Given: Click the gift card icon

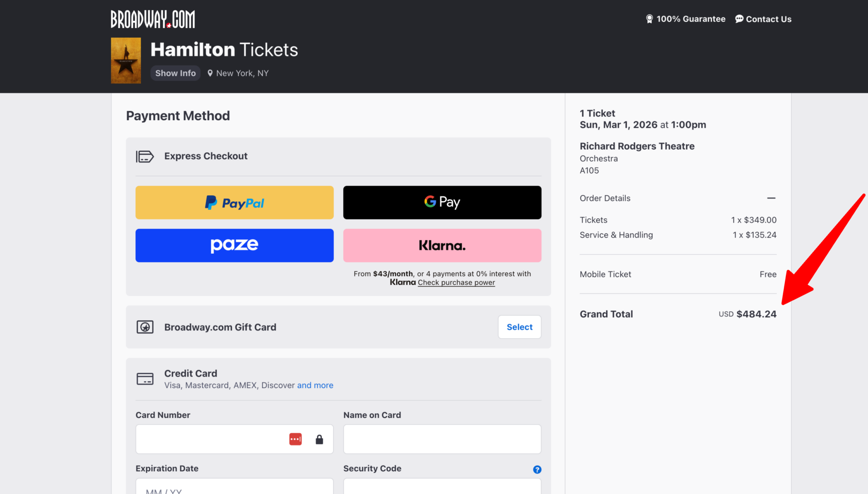Looking at the screenshot, I should click(145, 327).
